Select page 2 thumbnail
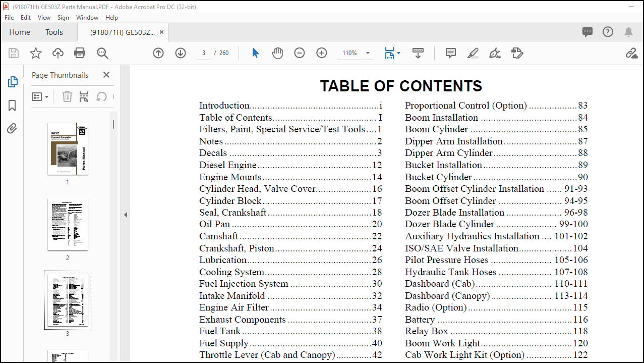 (x=68, y=224)
